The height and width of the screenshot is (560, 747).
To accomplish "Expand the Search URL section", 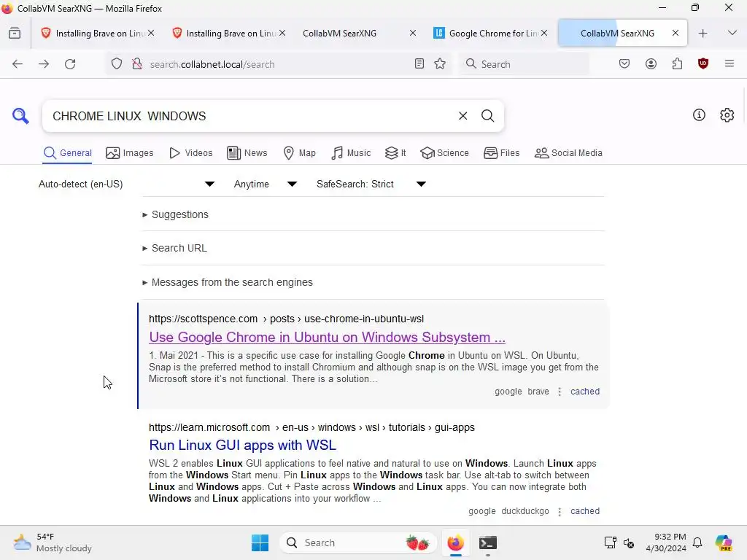I will (174, 248).
